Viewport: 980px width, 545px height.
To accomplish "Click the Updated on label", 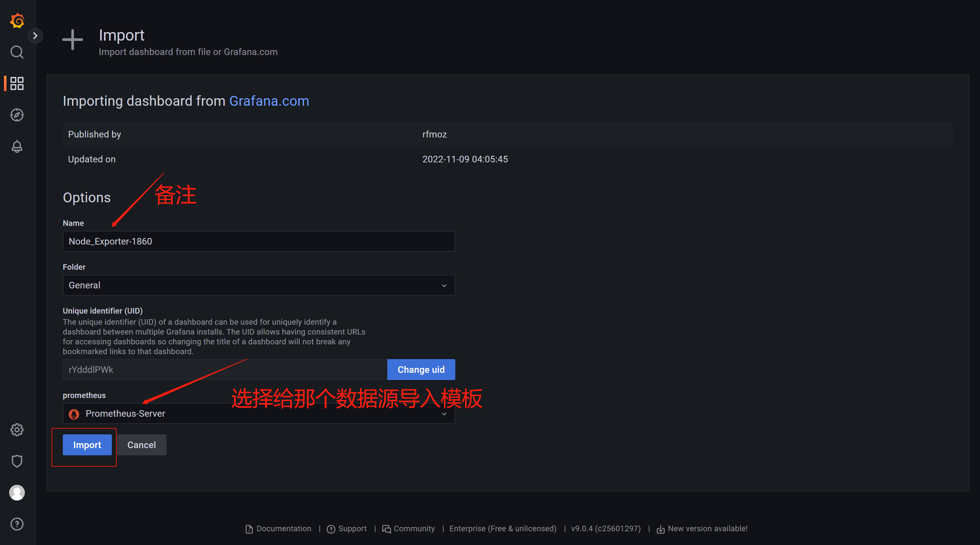I will pyautogui.click(x=92, y=159).
